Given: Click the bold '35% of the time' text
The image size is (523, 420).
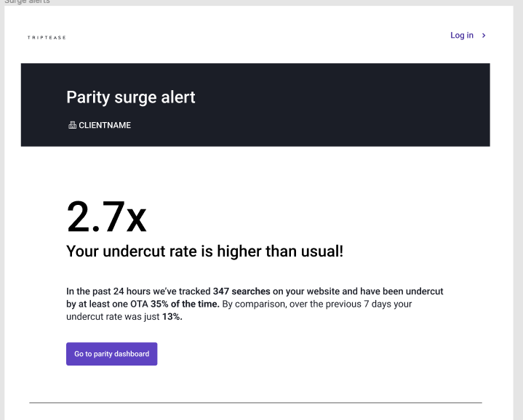Looking at the screenshot, I should click(x=185, y=304).
